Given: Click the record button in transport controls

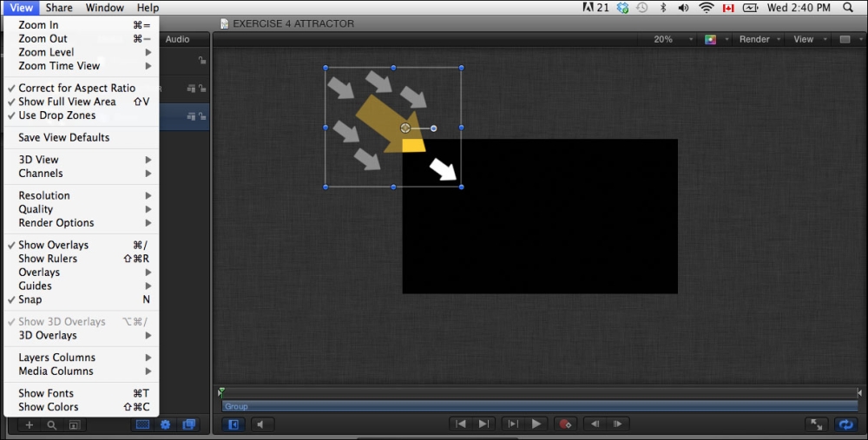Looking at the screenshot, I should (x=566, y=424).
